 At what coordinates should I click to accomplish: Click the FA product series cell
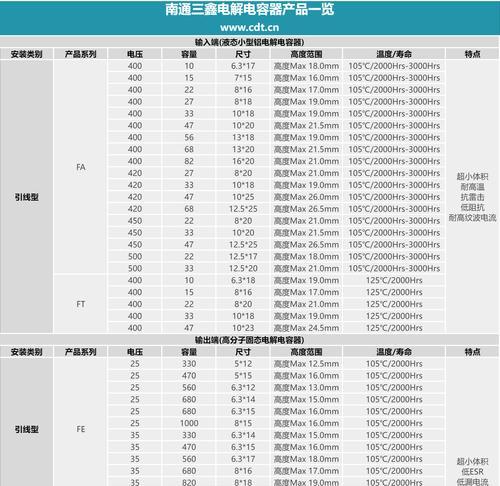click(81, 167)
